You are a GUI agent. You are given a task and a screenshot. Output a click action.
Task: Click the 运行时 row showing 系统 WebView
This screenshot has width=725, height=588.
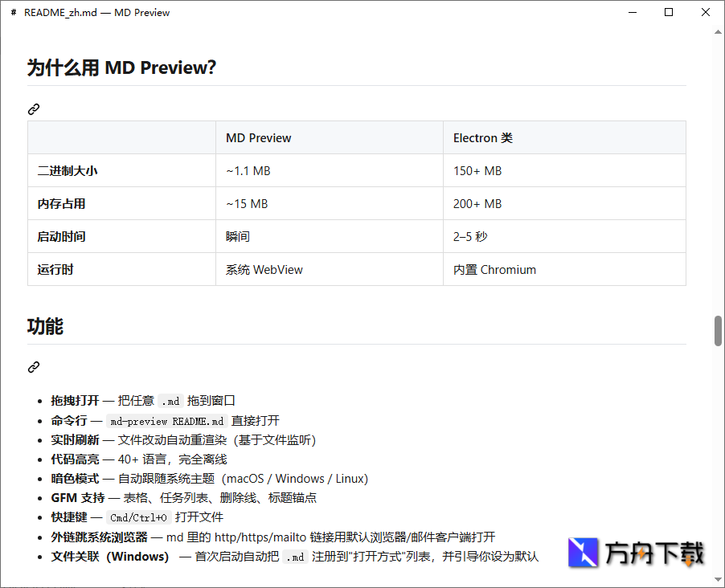264,269
